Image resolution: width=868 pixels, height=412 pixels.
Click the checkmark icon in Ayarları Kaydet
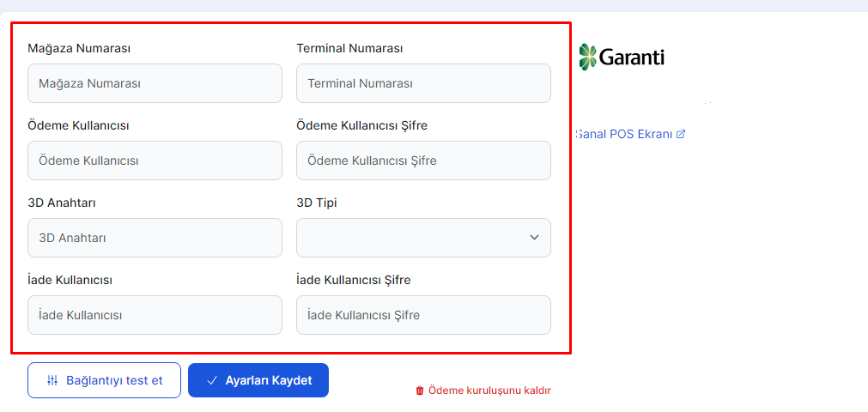tap(212, 380)
